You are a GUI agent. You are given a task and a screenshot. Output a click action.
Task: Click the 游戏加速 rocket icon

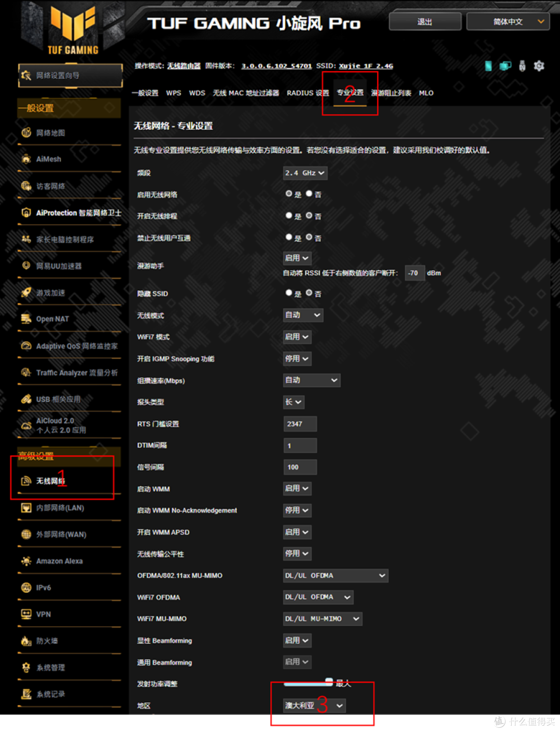[x=26, y=293]
